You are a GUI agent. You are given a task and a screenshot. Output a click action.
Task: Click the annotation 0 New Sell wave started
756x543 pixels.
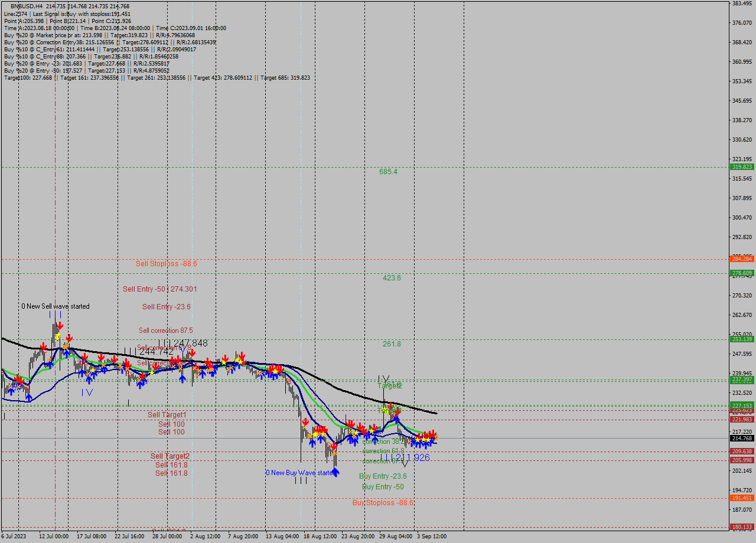tap(56, 306)
